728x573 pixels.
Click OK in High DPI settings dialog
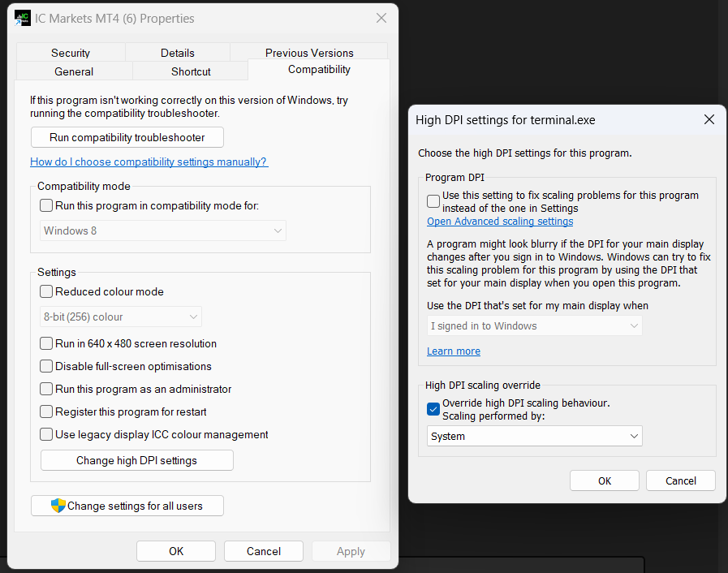tap(605, 480)
